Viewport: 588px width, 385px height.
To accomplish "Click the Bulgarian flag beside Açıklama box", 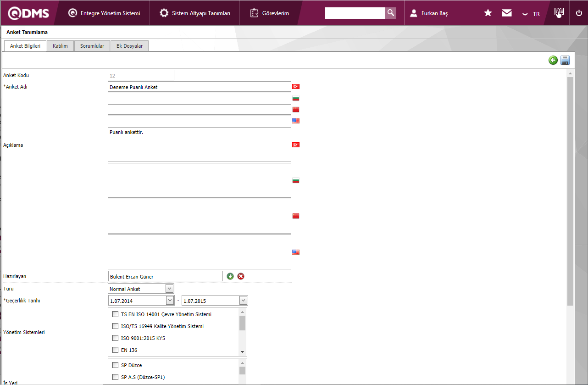I will click(x=296, y=181).
